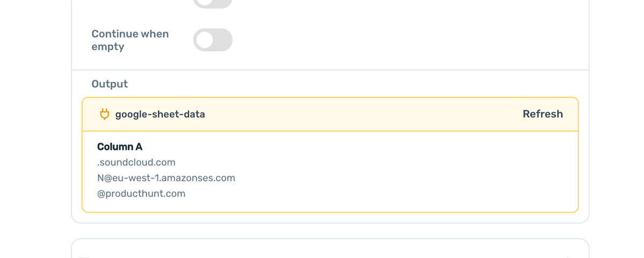Click the divider line above Output

(330, 70)
